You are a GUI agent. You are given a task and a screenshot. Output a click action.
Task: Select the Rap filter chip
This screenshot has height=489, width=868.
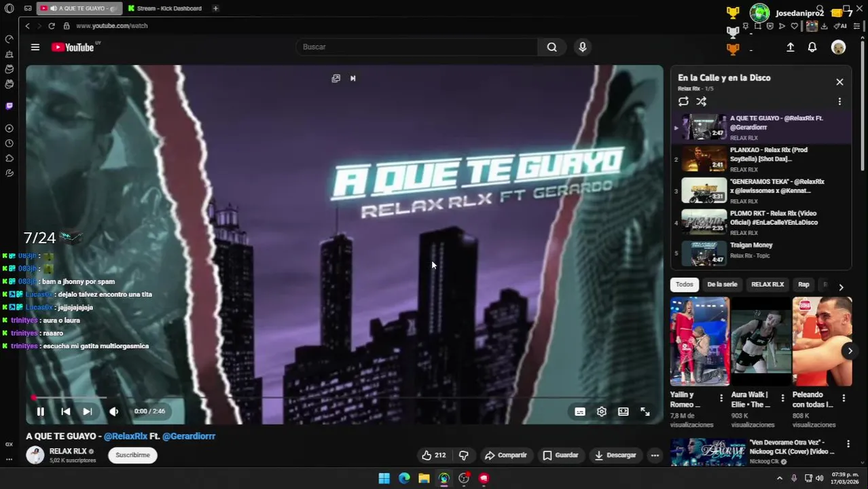click(x=803, y=285)
